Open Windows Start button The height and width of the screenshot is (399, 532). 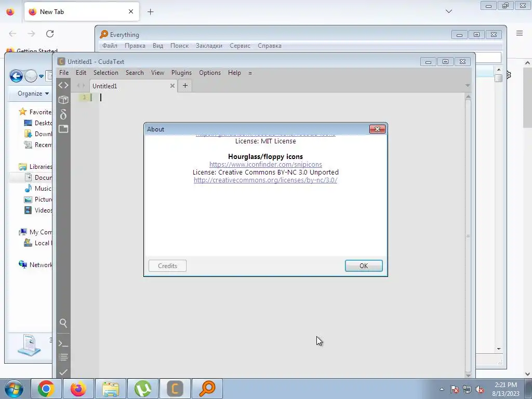[14, 389]
